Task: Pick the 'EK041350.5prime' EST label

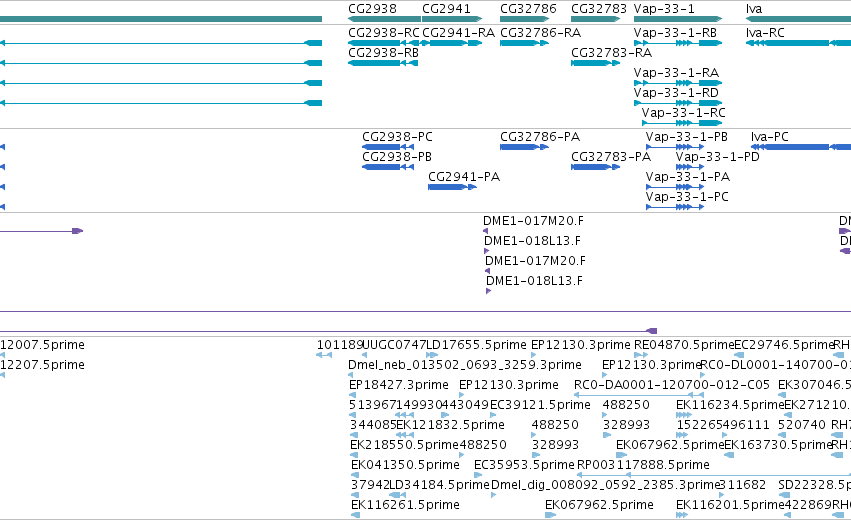Action: [x=405, y=465]
